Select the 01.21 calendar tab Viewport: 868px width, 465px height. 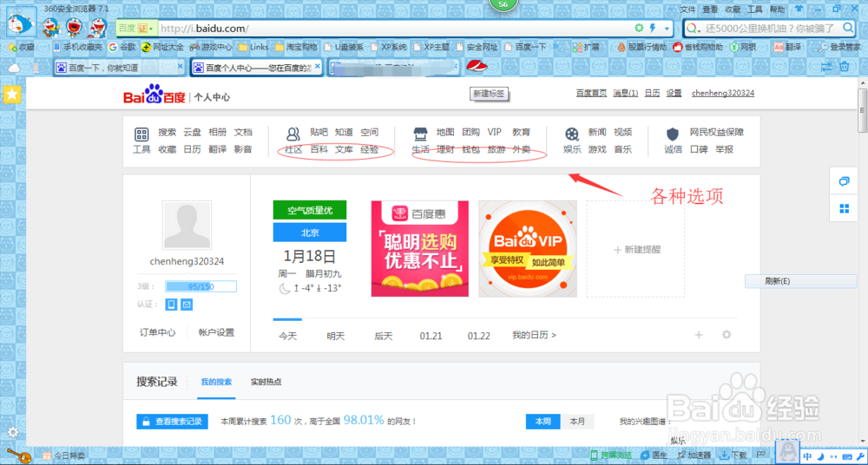click(431, 336)
